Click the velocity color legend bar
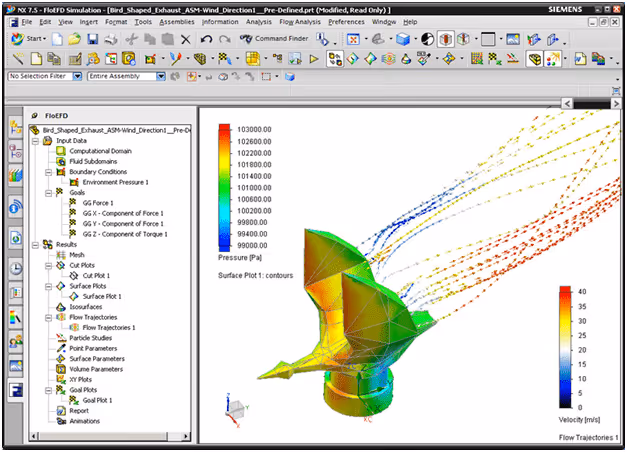The image size is (627, 452). 565,347
